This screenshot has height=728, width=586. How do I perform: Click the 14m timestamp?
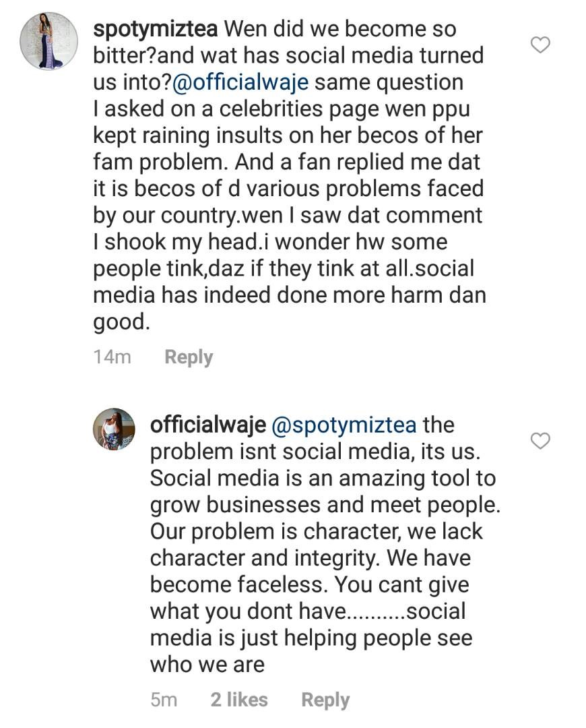(112, 357)
